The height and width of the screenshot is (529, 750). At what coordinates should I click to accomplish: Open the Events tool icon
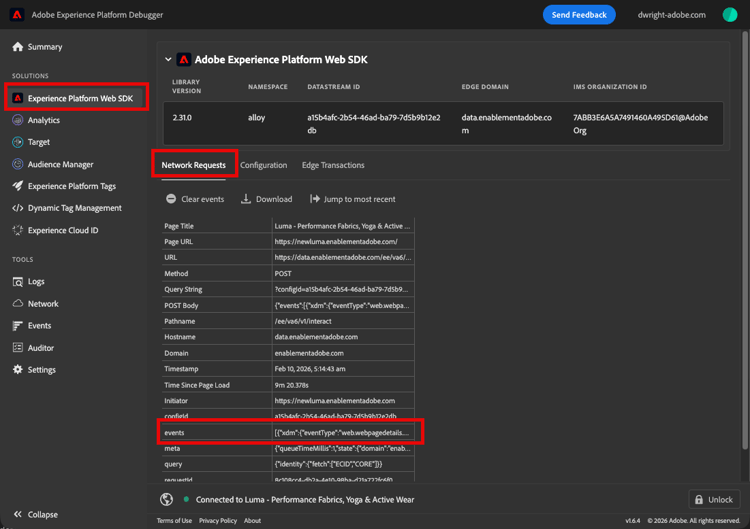(18, 326)
